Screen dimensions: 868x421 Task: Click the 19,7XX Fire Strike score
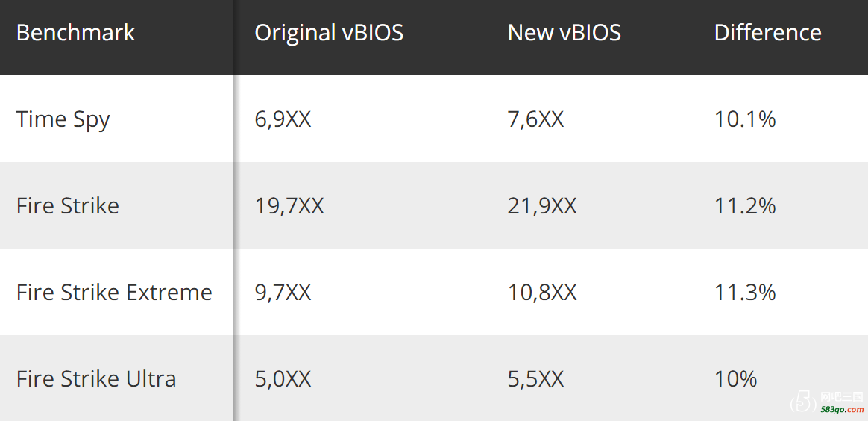(x=289, y=206)
